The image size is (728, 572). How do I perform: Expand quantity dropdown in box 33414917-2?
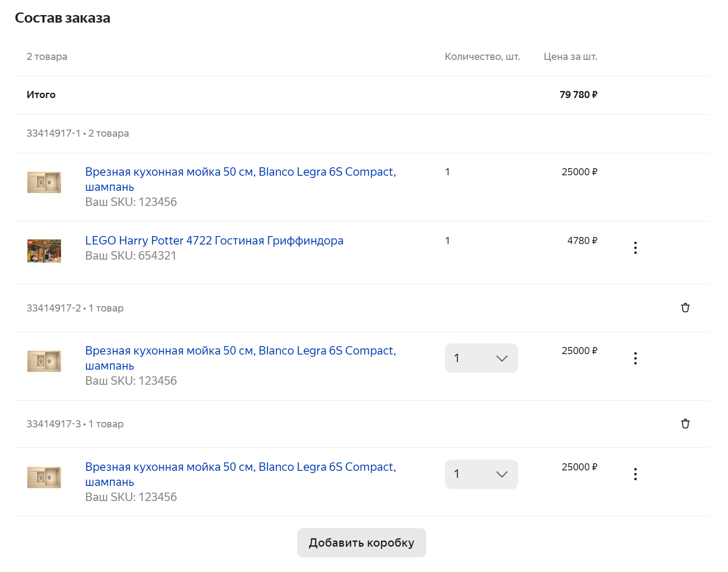tap(481, 358)
